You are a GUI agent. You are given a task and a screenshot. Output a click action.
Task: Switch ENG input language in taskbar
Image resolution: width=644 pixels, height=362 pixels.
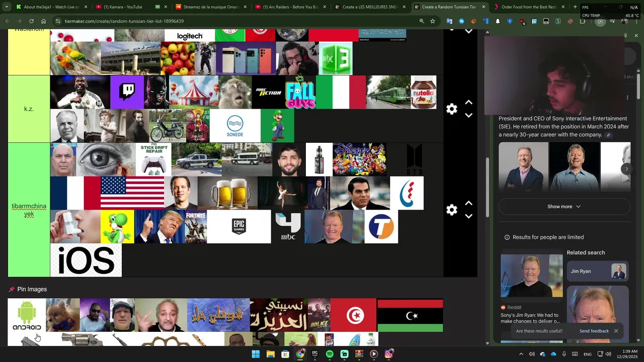pos(587,354)
